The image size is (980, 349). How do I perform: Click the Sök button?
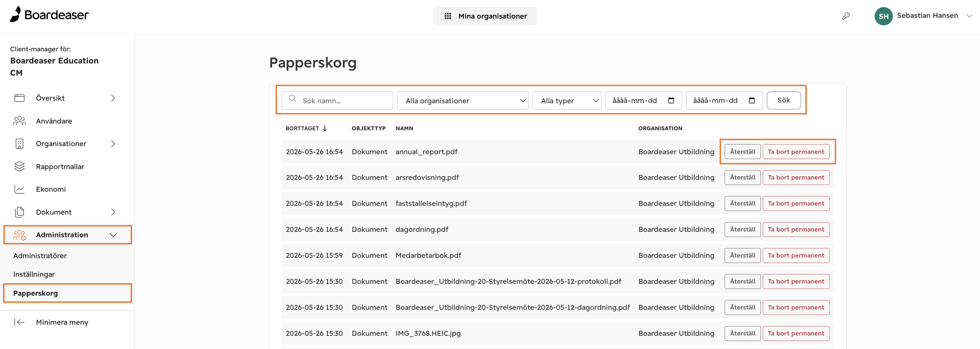pyautogui.click(x=784, y=100)
